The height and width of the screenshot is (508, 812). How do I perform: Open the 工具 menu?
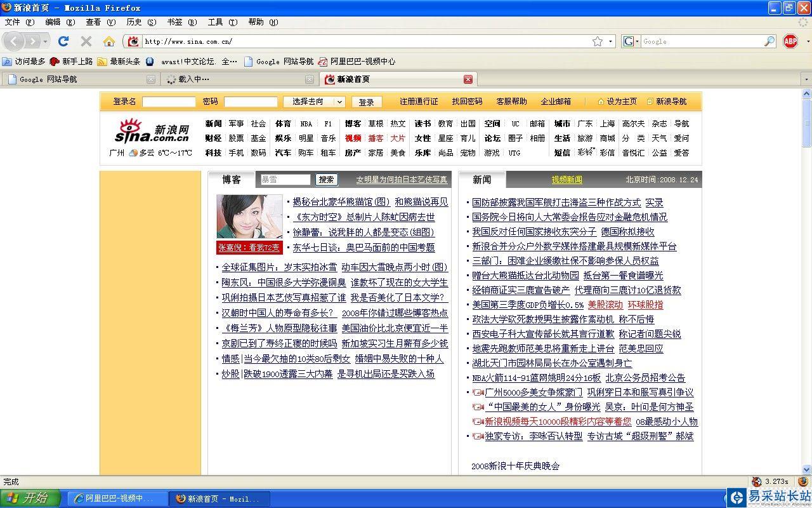click(x=223, y=22)
